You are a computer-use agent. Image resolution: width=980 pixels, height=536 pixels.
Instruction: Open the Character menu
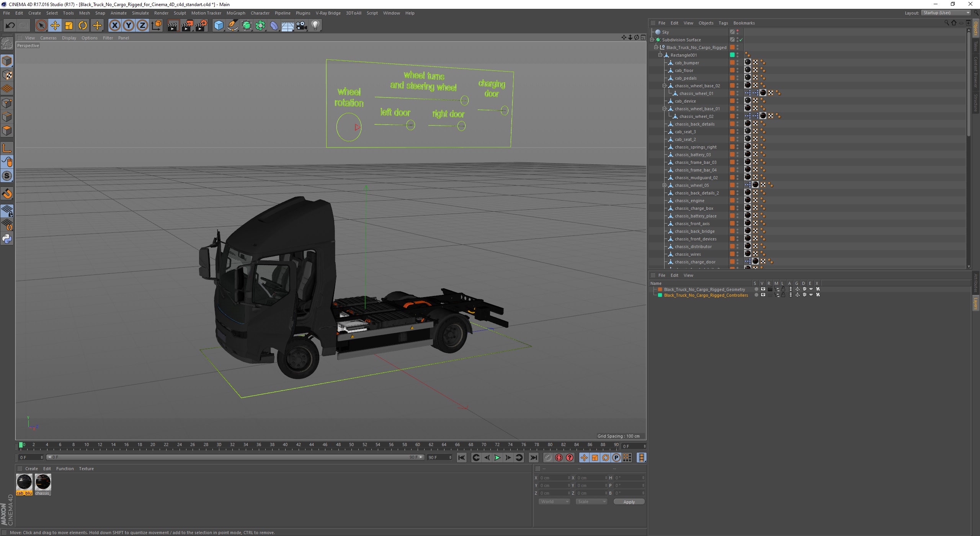260,13
